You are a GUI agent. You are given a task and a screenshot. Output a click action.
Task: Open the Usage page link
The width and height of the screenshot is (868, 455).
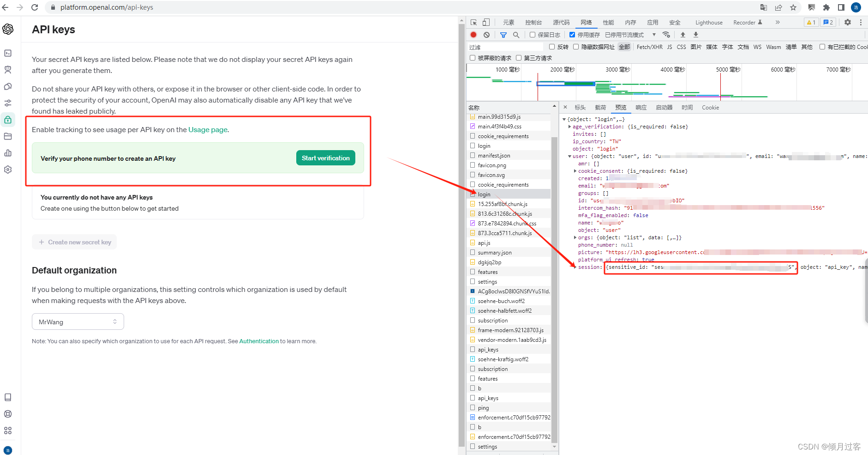(207, 130)
